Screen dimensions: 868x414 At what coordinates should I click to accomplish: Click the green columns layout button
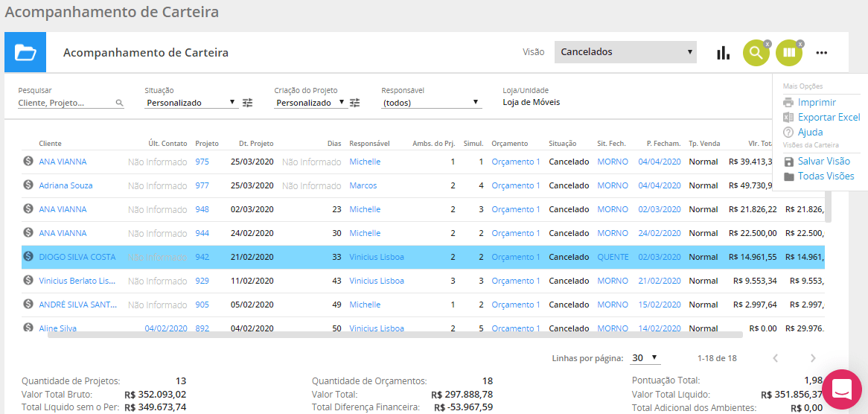788,53
